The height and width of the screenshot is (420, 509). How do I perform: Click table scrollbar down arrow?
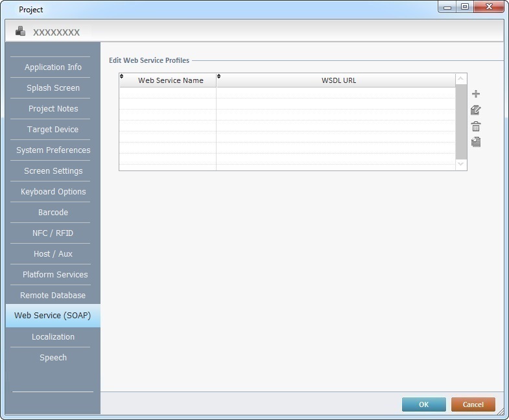tap(460, 164)
